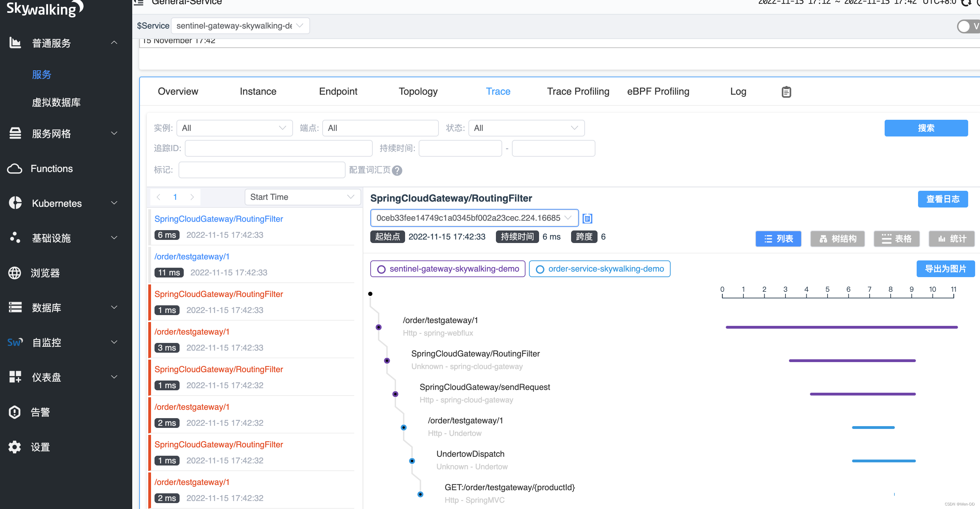Copy the trace ID with the copy icon
This screenshot has width=980, height=509.
pyautogui.click(x=587, y=218)
